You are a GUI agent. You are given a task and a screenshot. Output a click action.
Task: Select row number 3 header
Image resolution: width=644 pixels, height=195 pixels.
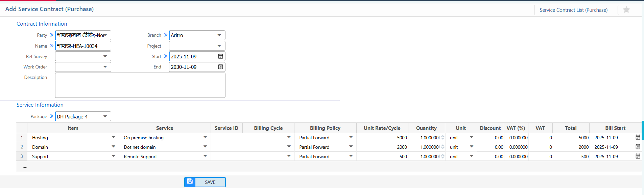pyautogui.click(x=22, y=157)
